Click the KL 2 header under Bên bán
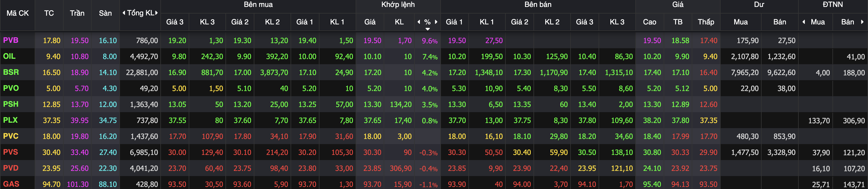 coord(552,22)
